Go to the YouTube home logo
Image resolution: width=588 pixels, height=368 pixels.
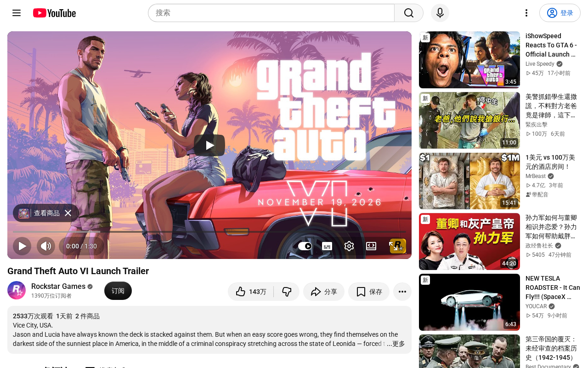coord(54,13)
